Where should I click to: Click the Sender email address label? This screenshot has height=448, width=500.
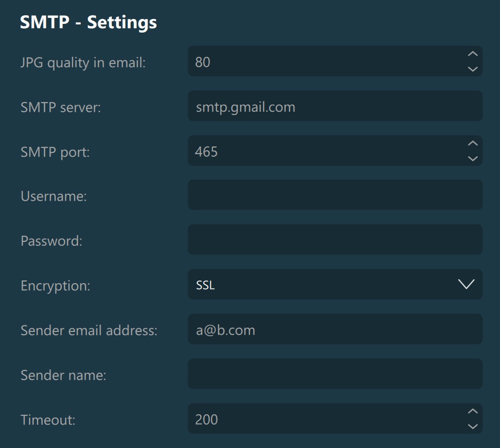coord(89,330)
